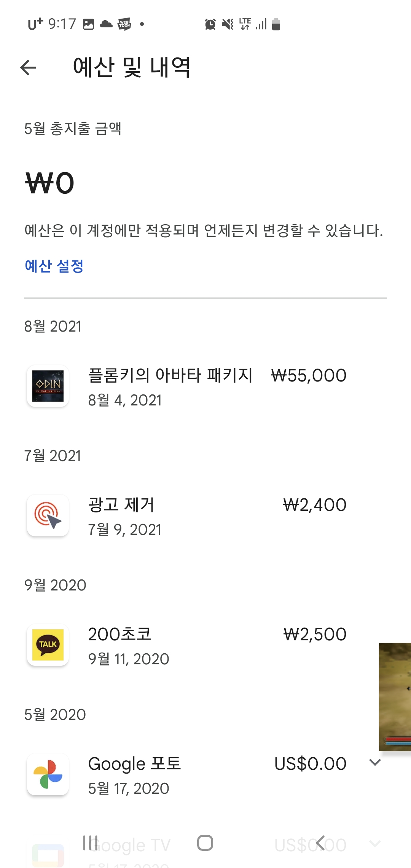Image resolution: width=411 pixels, height=868 pixels.
Task: Expand the Google TV purchase entry
Action: [x=375, y=844]
